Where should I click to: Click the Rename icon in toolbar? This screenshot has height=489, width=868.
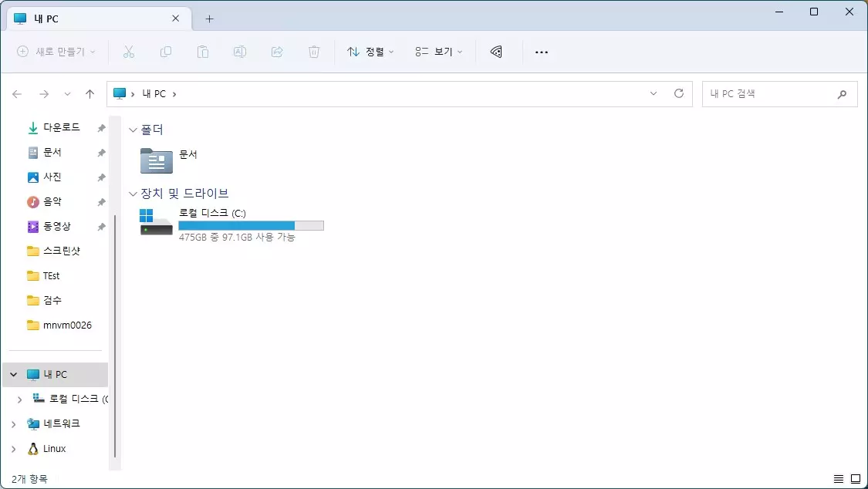(240, 52)
